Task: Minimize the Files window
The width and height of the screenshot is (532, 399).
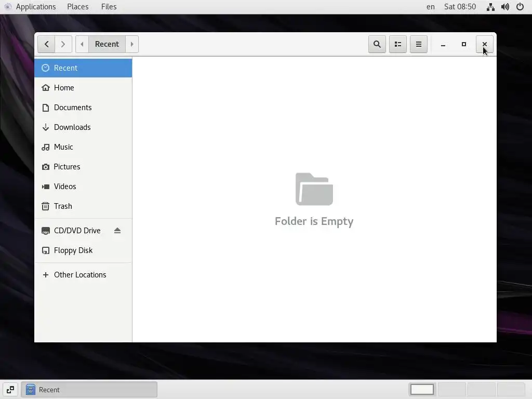Action: (443, 45)
